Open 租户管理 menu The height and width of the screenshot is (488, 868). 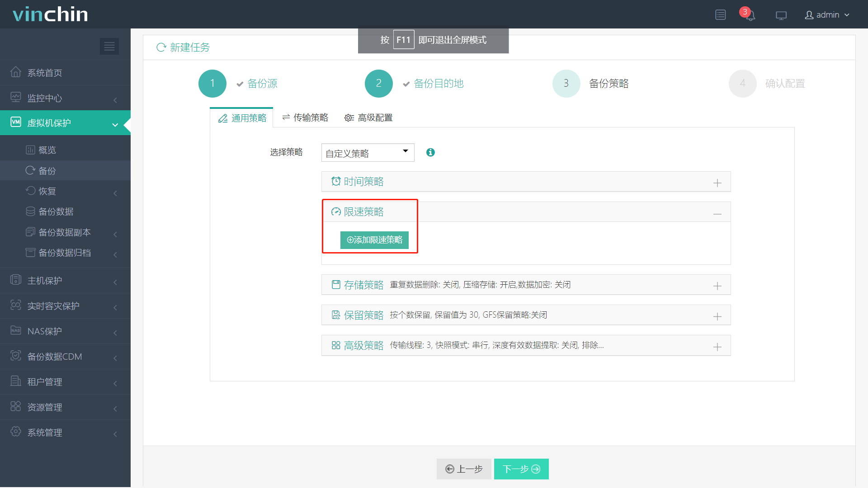[65, 382]
